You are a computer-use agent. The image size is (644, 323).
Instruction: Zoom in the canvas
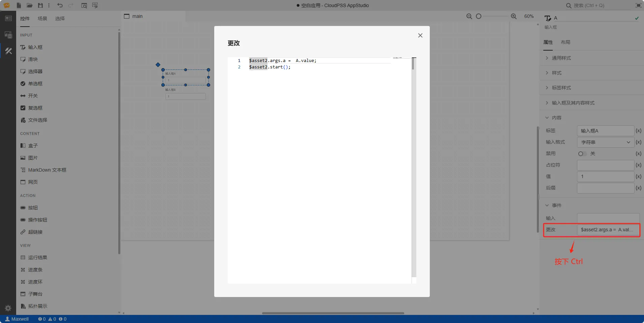coord(514,16)
